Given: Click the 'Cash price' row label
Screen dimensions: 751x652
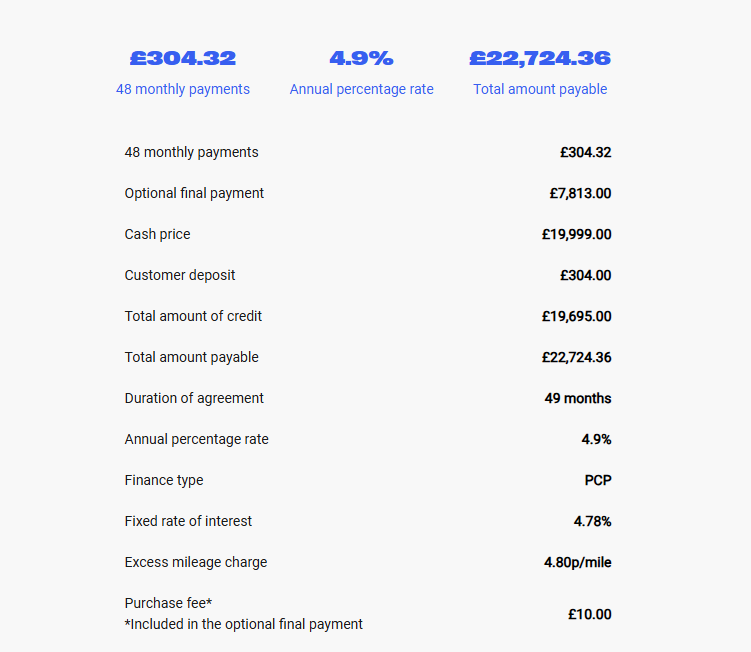Looking at the screenshot, I should (157, 234).
